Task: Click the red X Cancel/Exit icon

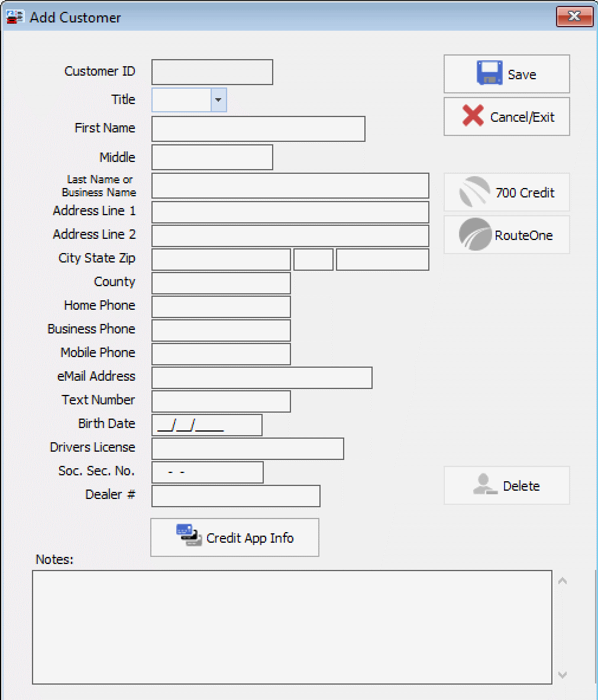Action: click(473, 116)
